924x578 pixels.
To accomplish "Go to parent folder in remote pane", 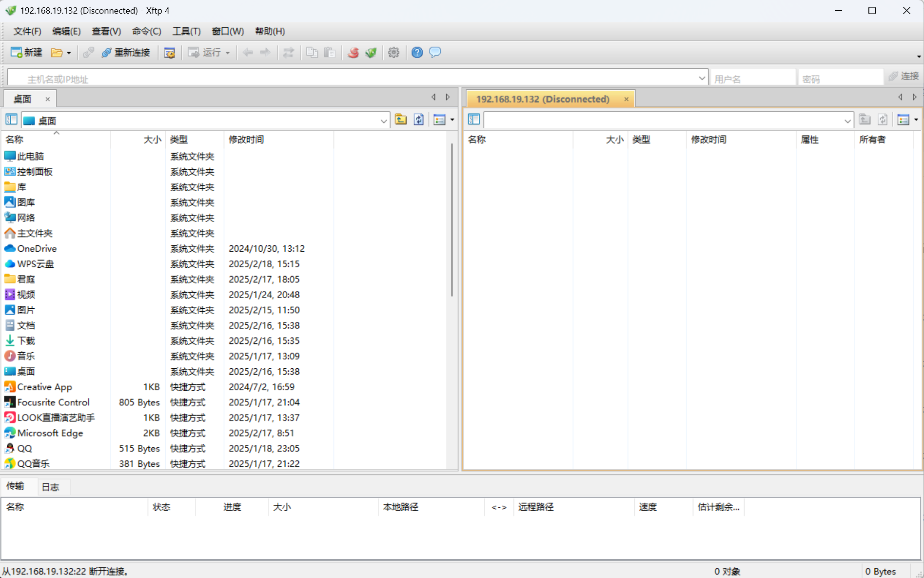I will click(865, 120).
